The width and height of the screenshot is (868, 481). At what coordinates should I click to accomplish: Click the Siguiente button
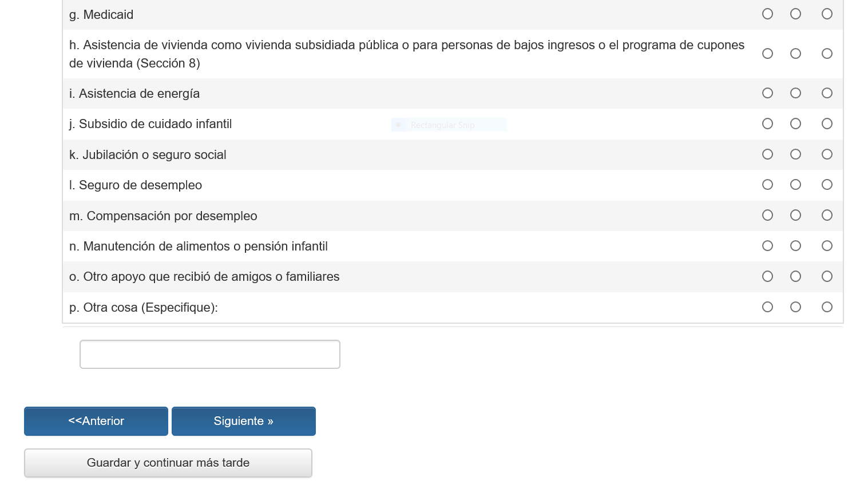tap(243, 421)
